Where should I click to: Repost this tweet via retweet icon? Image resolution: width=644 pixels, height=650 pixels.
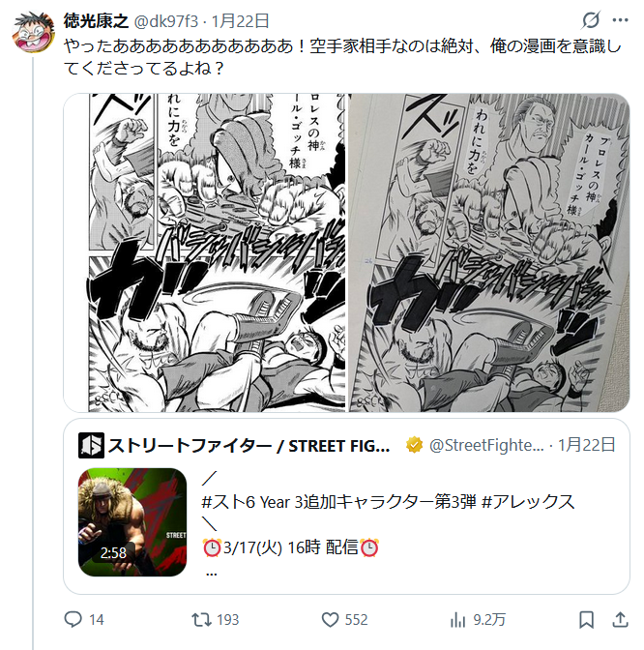(x=201, y=619)
